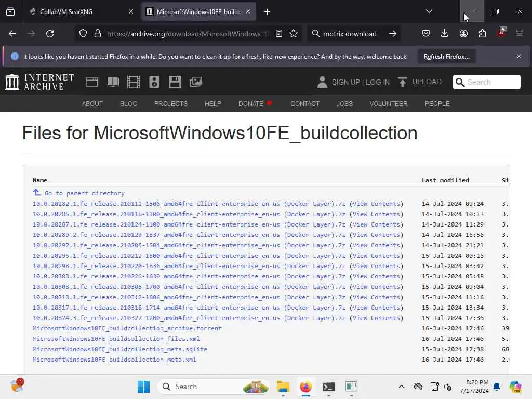Click the UPLOAD link
The height and width of the screenshot is (399, 532).
coord(427,82)
